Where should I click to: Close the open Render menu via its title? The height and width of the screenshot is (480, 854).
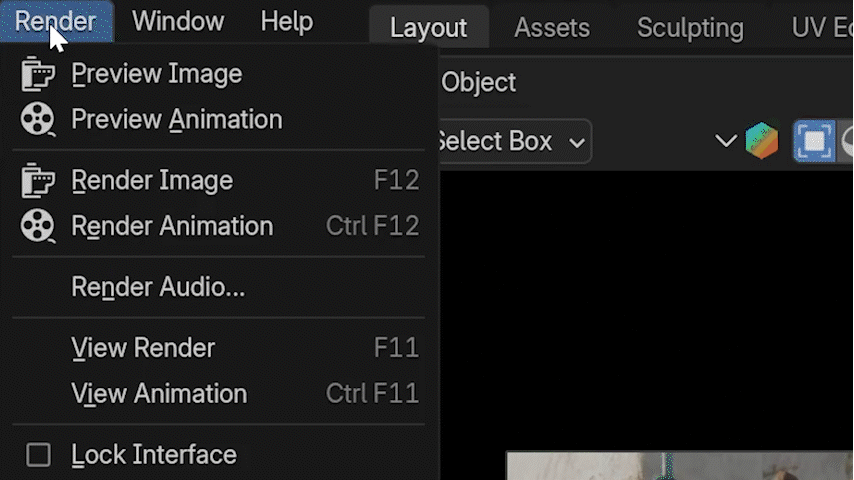tap(56, 21)
